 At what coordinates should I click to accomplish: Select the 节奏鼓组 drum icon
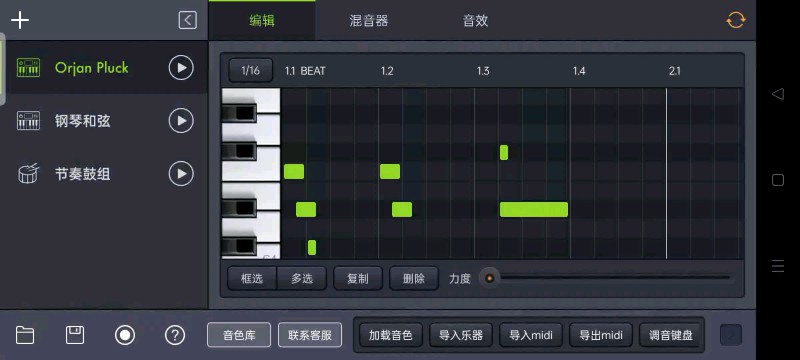pos(28,174)
